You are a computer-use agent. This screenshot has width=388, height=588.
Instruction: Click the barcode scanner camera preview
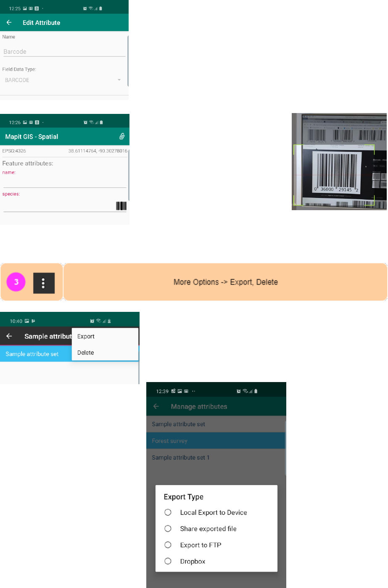[x=339, y=161]
